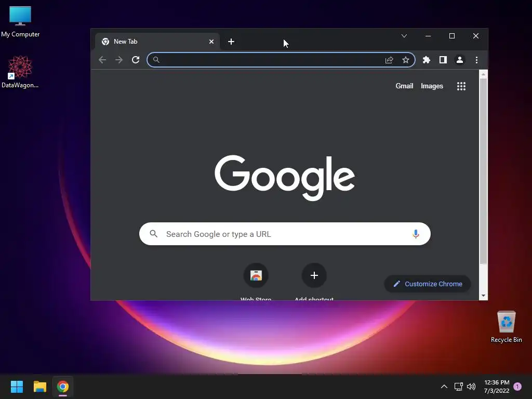Open the Windows Start menu
This screenshot has height=399, width=532.
point(17,387)
